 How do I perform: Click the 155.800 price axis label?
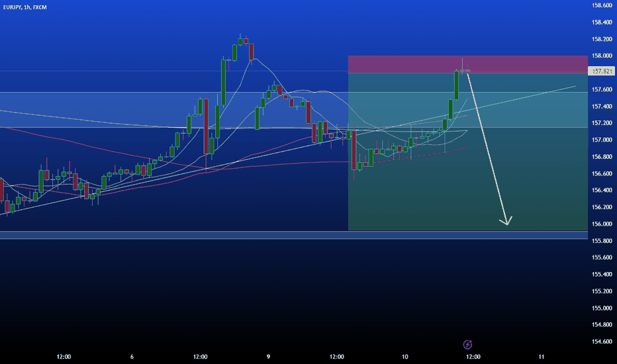click(602, 240)
